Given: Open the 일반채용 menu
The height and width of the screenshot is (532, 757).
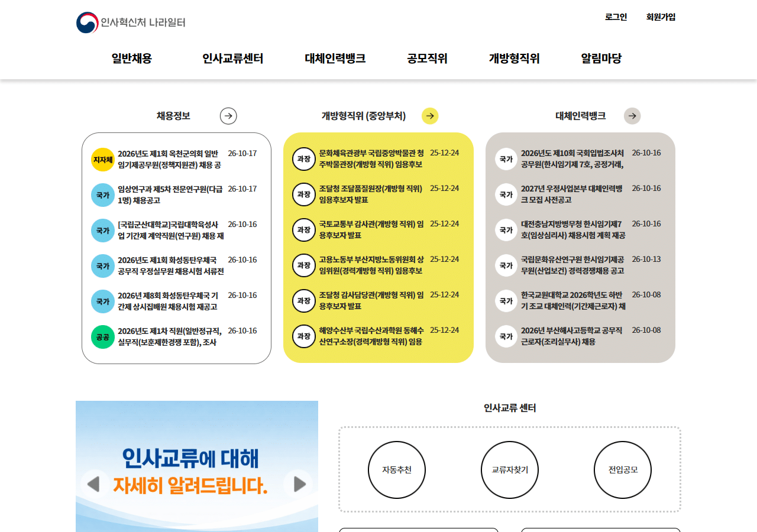Looking at the screenshot, I should [132, 59].
